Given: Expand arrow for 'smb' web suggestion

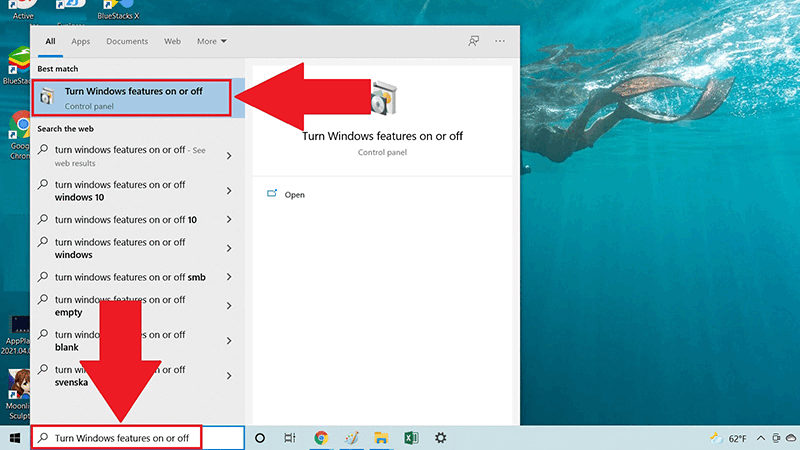Looking at the screenshot, I should [229, 277].
